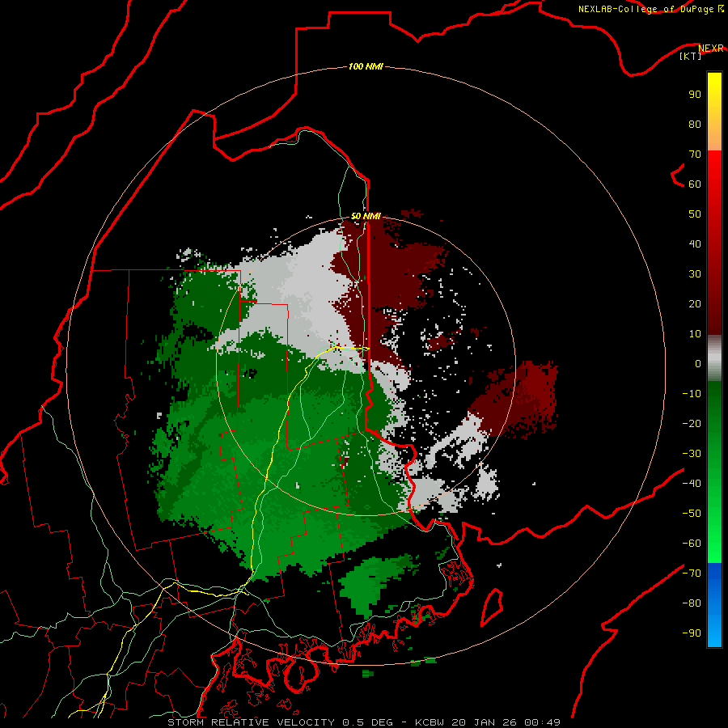Select the 60 value on velocity scale
728x728 pixels.
coord(695,184)
